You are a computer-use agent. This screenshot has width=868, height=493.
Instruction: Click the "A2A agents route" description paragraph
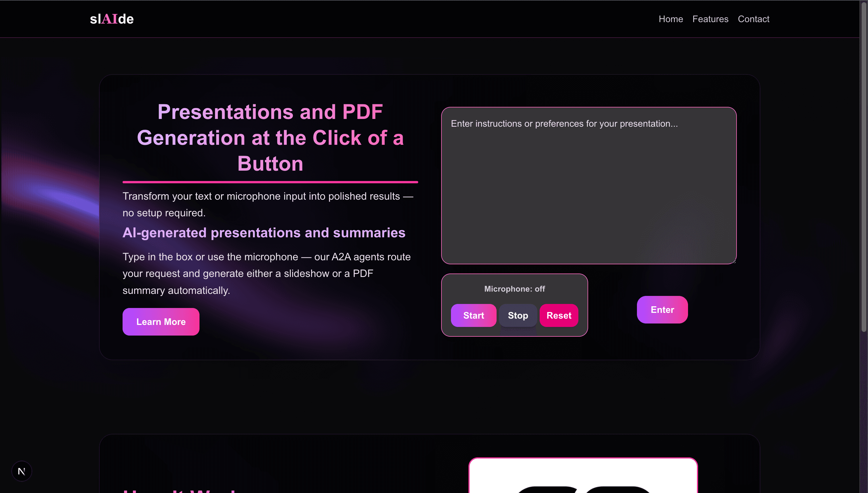point(267,274)
